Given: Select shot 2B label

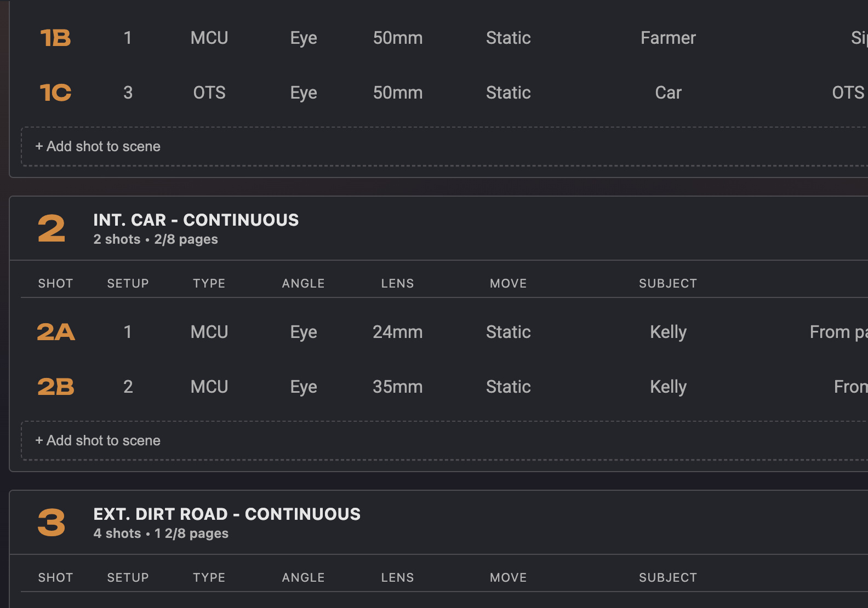Looking at the screenshot, I should 55,387.
